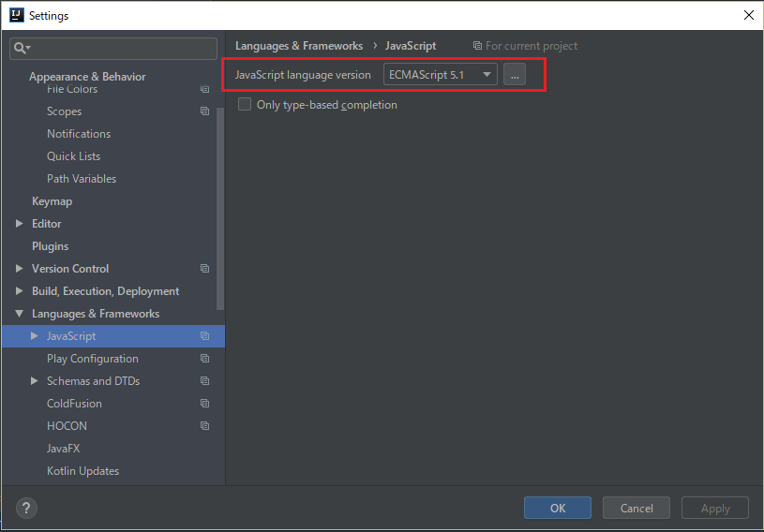The width and height of the screenshot is (764, 532).
Task: Click the Apply button
Action: point(715,509)
